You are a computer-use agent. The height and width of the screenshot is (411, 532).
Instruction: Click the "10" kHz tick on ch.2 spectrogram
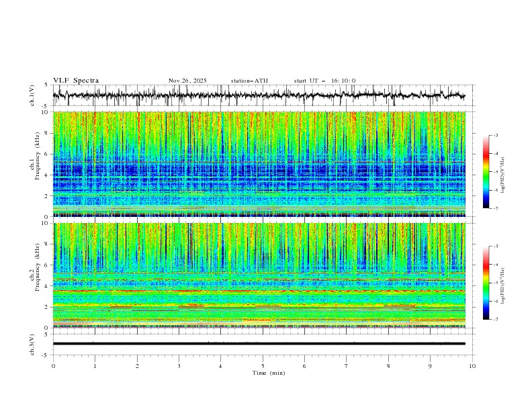[x=46, y=223]
